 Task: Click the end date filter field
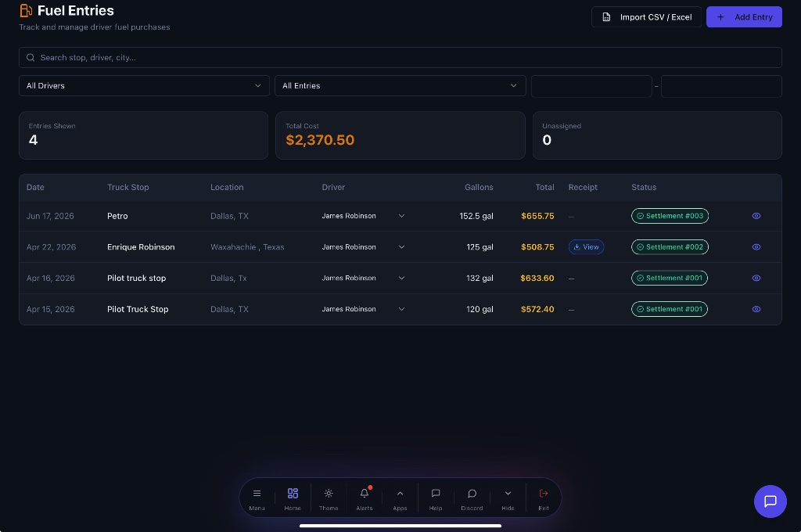(x=721, y=86)
